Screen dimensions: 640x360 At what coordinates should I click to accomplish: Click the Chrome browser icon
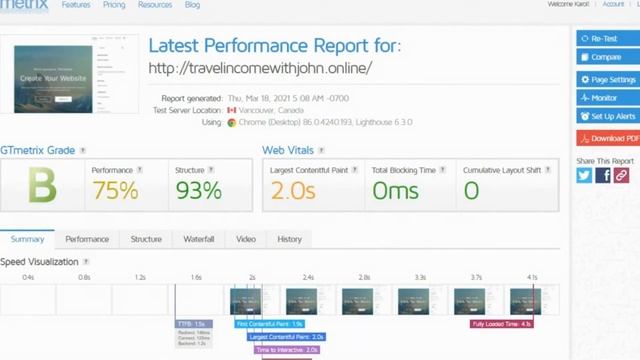click(x=232, y=122)
